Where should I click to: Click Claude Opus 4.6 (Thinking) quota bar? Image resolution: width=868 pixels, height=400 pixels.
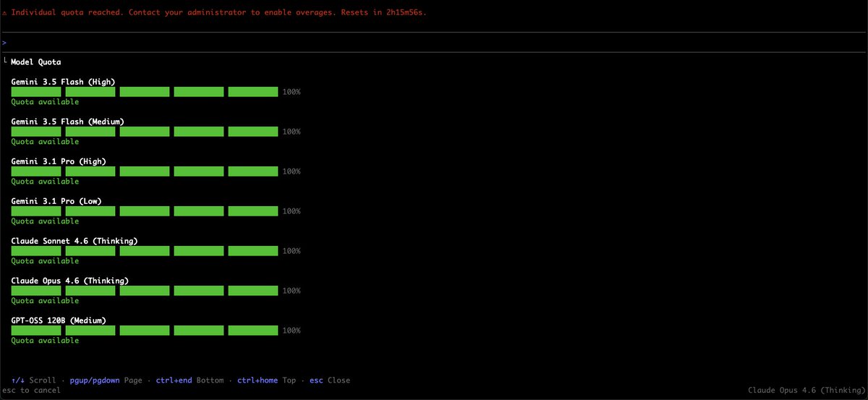click(x=145, y=291)
